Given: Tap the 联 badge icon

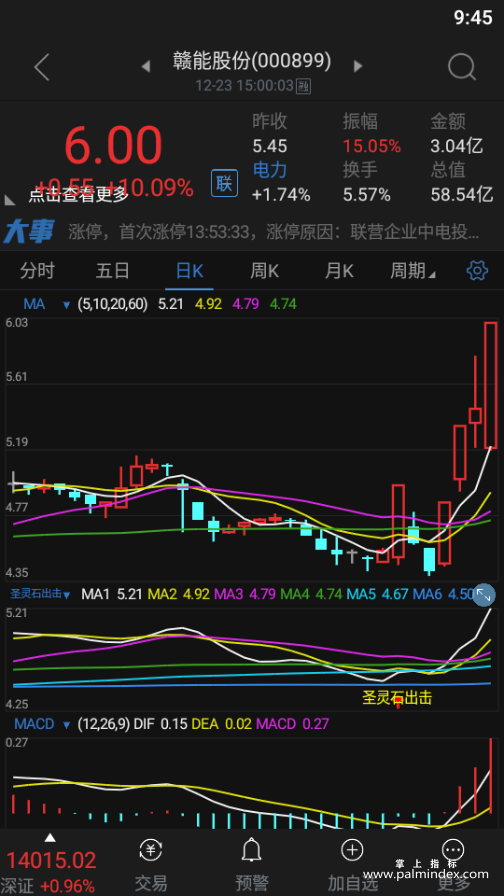Looking at the screenshot, I should click(225, 183).
